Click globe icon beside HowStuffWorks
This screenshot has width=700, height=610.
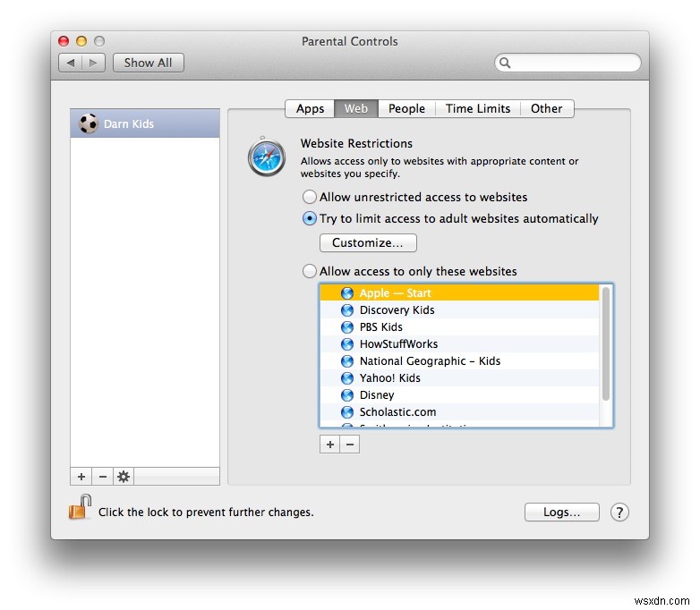(347, 344)
